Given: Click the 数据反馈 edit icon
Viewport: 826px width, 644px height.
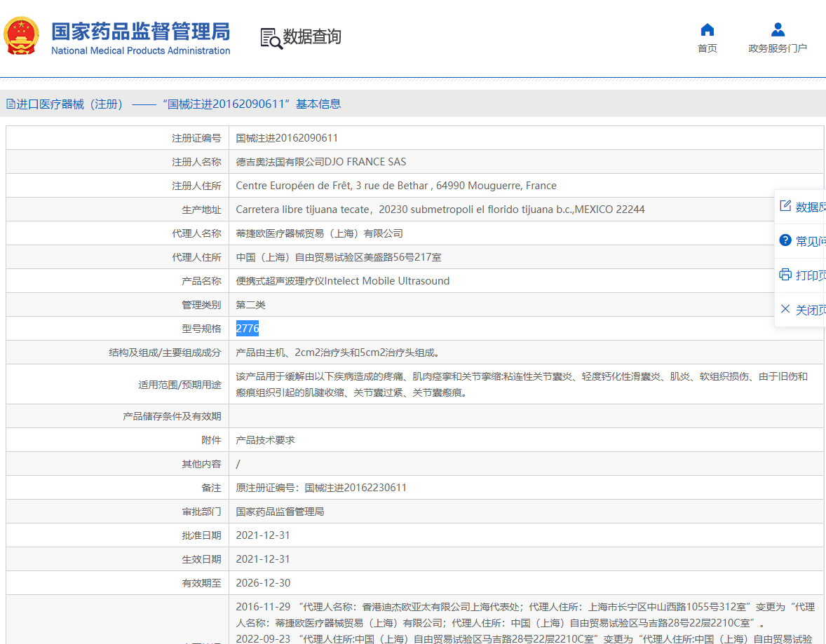Looking at the screenshot, I should coord(785,206).
